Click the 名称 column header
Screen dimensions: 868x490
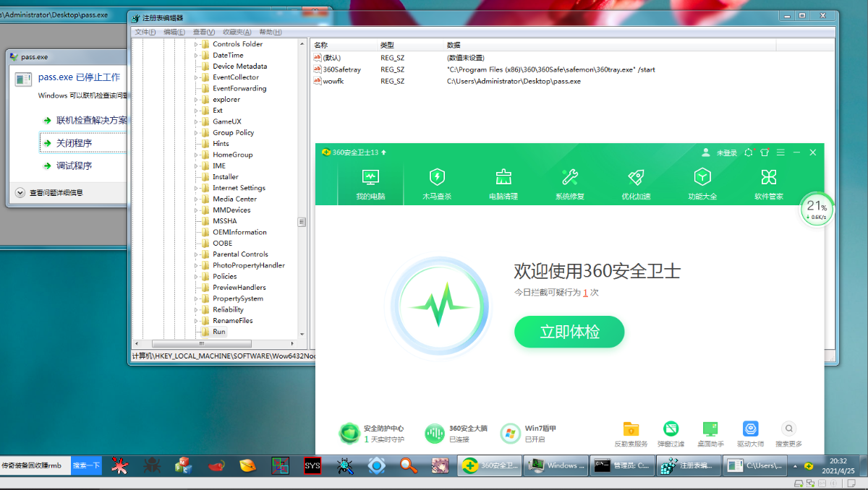(343, 45)
